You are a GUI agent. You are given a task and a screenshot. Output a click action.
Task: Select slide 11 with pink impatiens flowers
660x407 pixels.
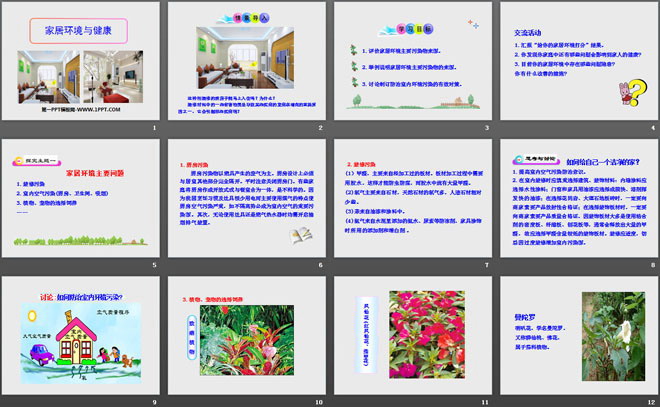pos(413,335)
